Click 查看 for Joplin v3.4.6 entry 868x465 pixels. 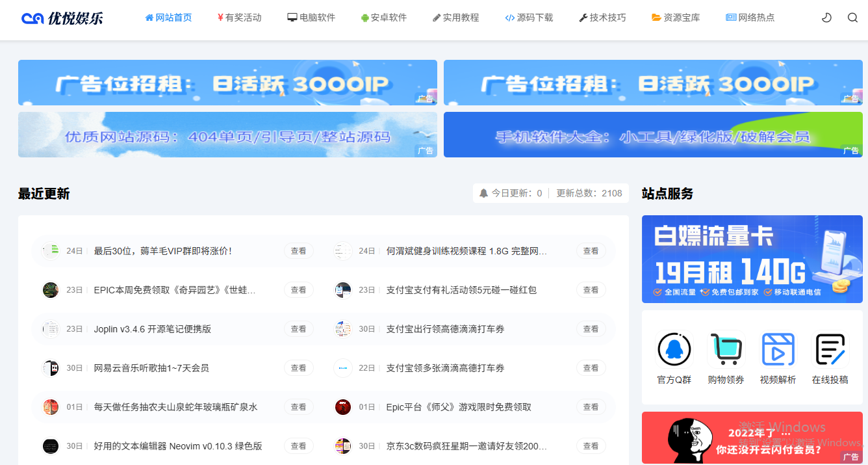coord(298,328)
